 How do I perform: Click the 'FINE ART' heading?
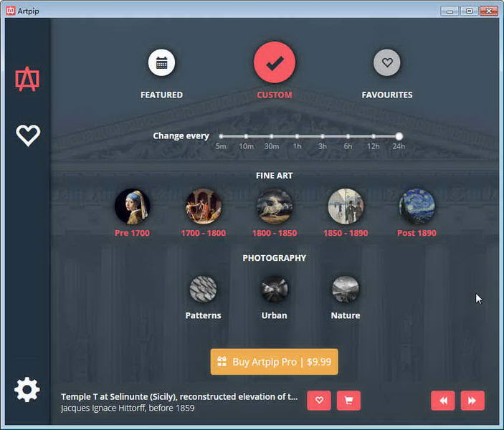275,176
